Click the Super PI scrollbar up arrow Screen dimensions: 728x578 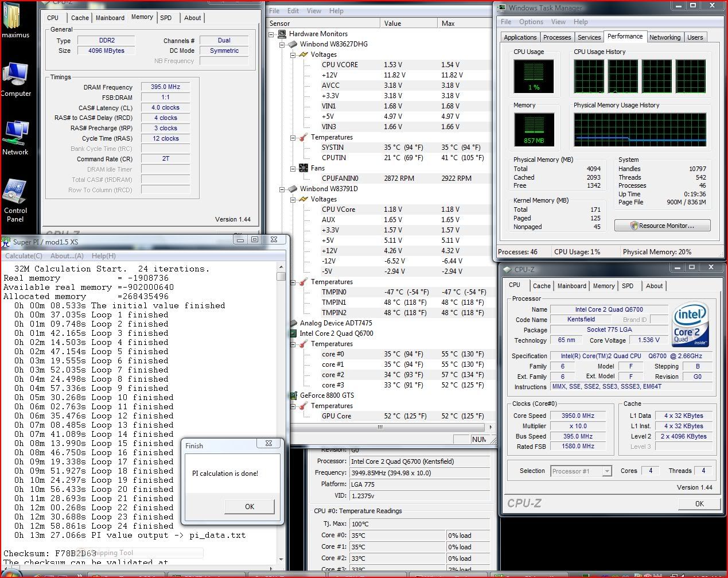[281, 267]
